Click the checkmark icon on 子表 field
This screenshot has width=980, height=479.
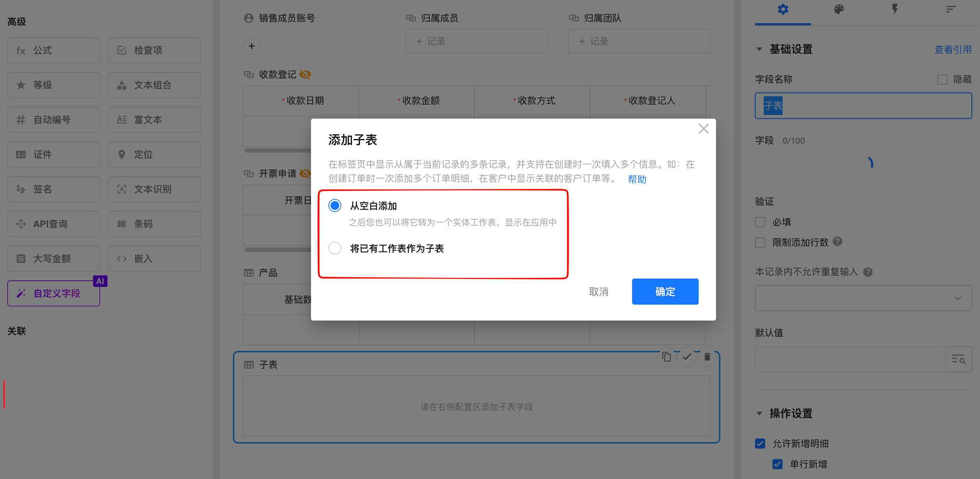[x=687, y=356]
